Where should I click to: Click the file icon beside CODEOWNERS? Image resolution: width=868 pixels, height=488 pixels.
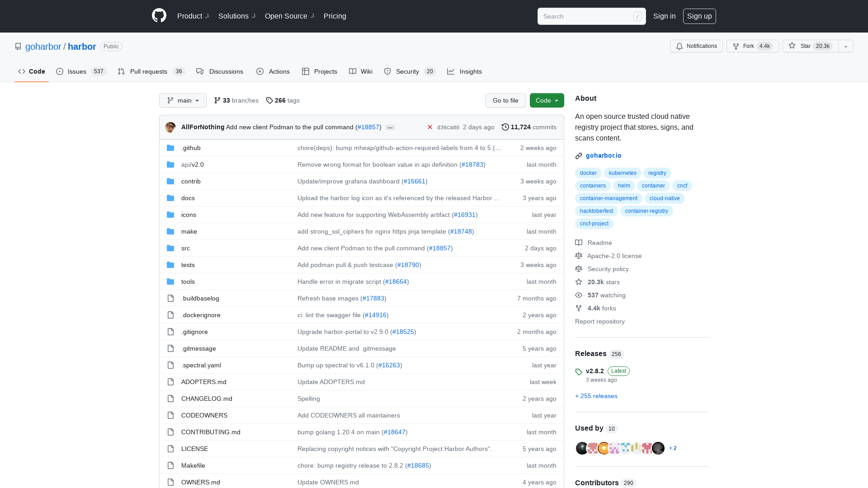coord(170,415)
